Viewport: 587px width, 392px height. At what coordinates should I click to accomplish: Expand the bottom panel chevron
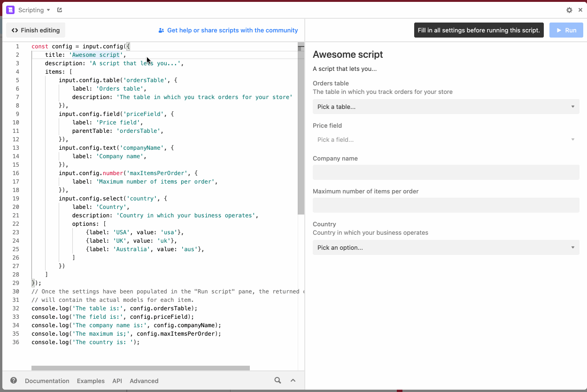click(x=293, y=380)
